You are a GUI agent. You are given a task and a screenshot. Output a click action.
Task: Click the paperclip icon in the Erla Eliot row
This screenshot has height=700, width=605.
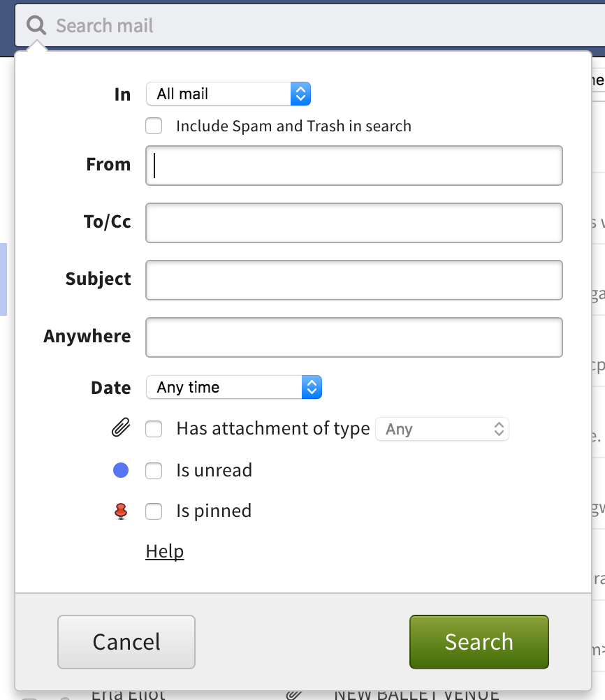294,695
